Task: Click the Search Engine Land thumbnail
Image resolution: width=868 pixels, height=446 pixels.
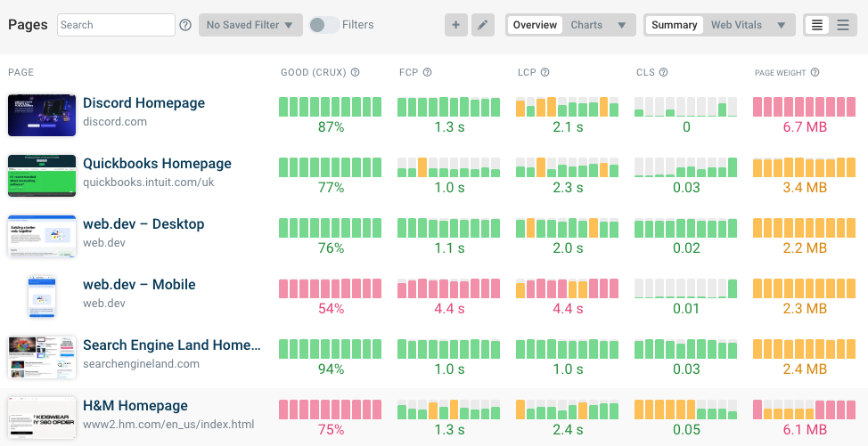Action: click(42, 357)
